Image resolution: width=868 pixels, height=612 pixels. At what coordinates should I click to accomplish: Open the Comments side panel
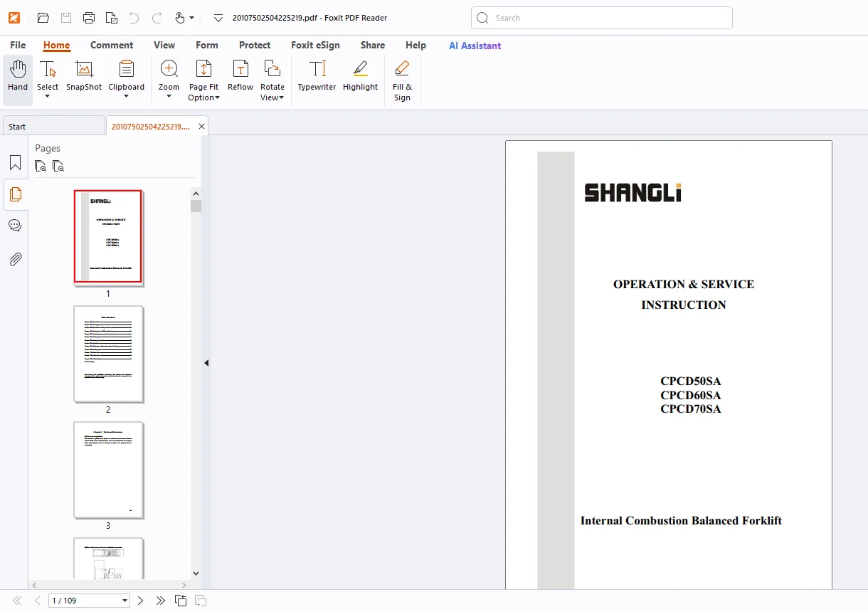tap(15, 226)
